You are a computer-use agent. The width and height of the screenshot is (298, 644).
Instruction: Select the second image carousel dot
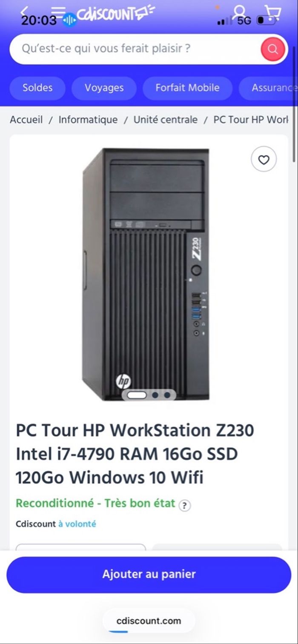point(155,395)
